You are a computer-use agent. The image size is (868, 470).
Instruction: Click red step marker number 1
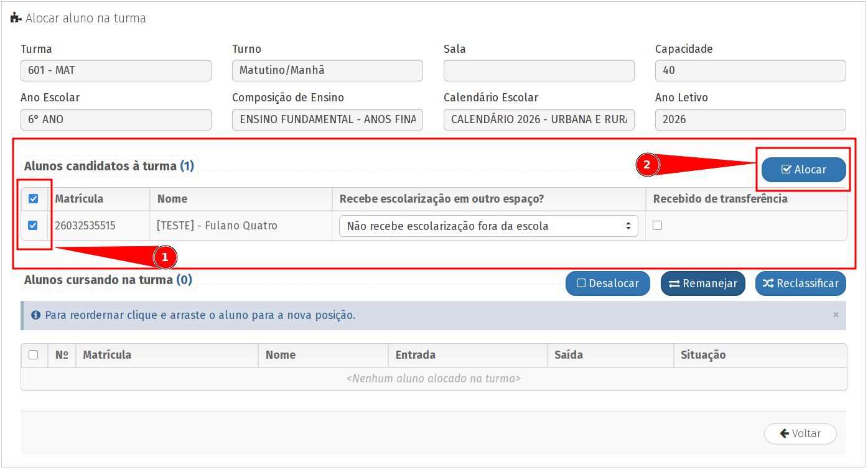click(165, 256)
